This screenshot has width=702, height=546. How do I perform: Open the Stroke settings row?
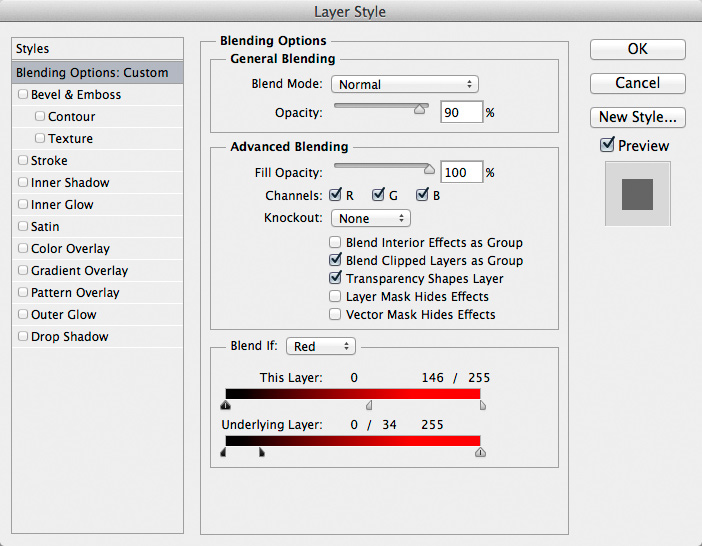tap(97, 160)
